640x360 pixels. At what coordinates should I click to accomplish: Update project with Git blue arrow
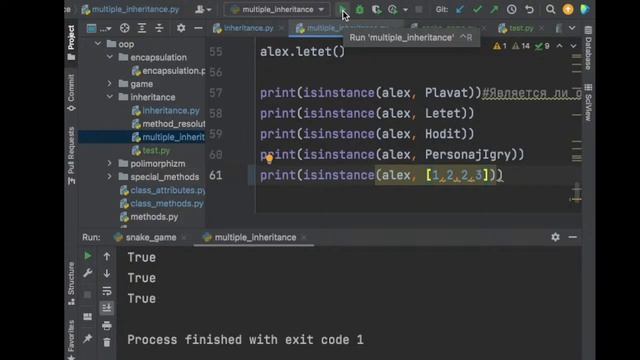click(x=460, y=9)
